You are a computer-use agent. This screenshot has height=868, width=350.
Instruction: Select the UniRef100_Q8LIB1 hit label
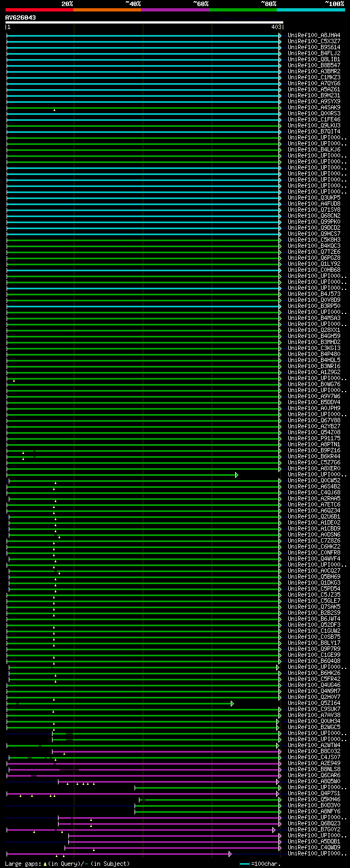click(x=314, y=60)
